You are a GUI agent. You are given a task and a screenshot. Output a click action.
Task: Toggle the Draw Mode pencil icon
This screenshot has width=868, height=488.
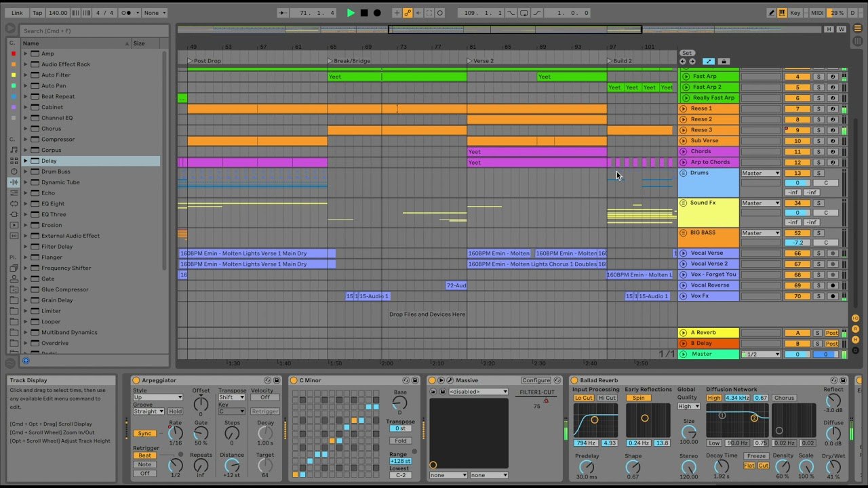(772, 13)
